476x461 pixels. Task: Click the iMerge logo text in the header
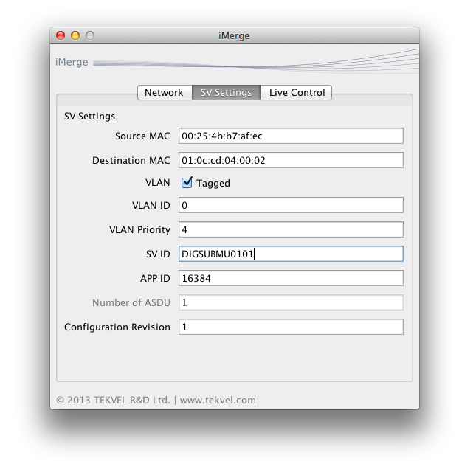coord(72,62)
